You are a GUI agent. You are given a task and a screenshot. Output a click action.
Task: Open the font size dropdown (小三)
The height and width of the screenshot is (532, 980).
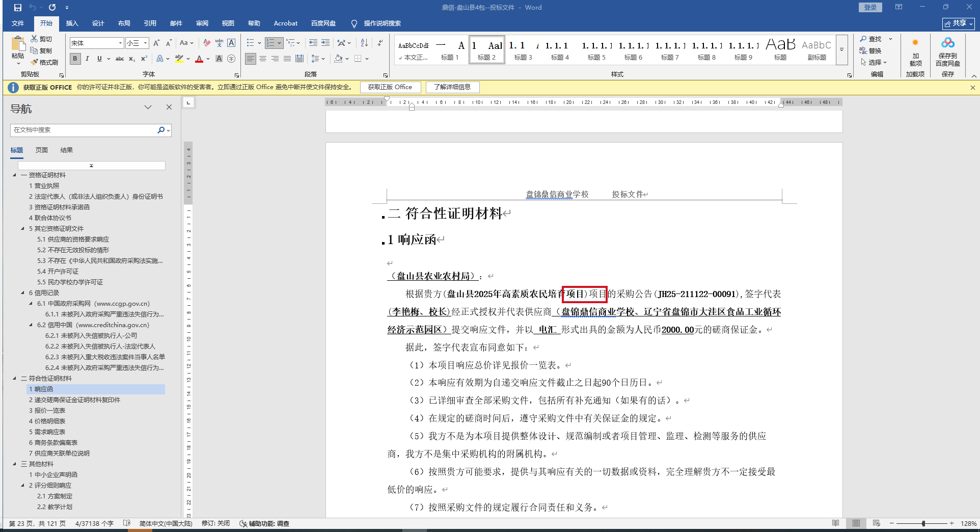146,43
